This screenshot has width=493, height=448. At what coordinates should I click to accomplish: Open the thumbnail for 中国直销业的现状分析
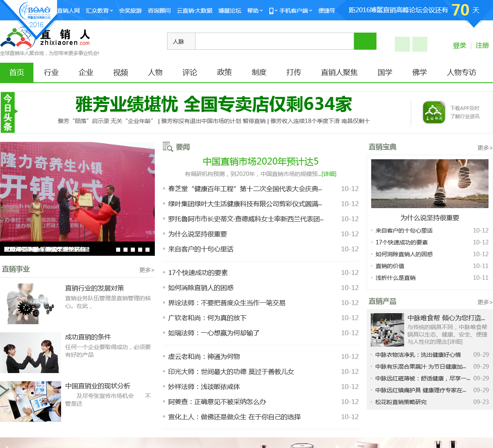[31, 402]
